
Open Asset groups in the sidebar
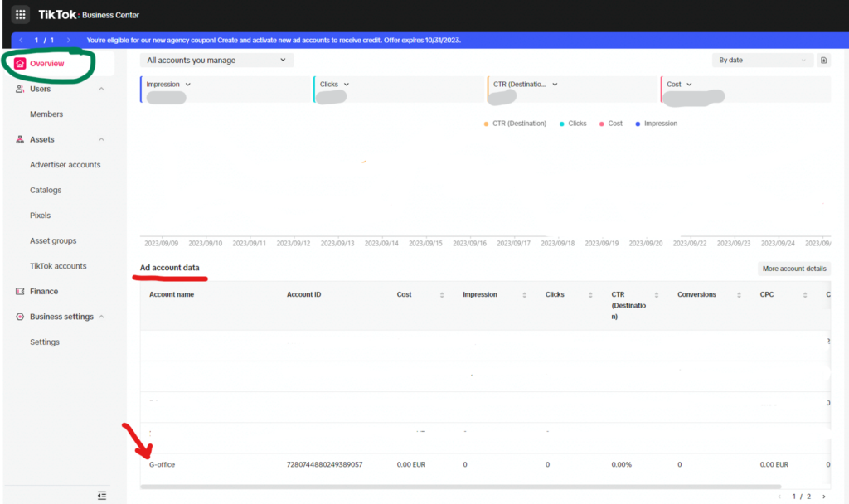[x=53, y=241]
